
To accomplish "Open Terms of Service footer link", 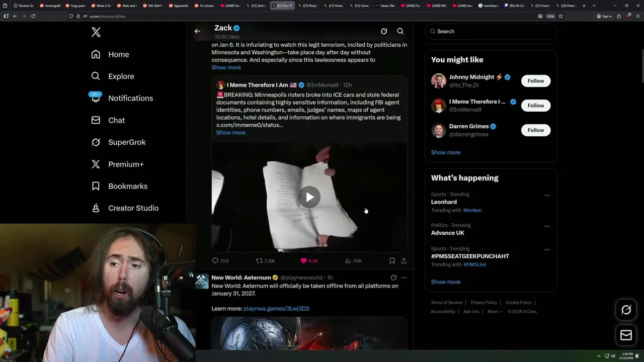I will tap(446, 303).
